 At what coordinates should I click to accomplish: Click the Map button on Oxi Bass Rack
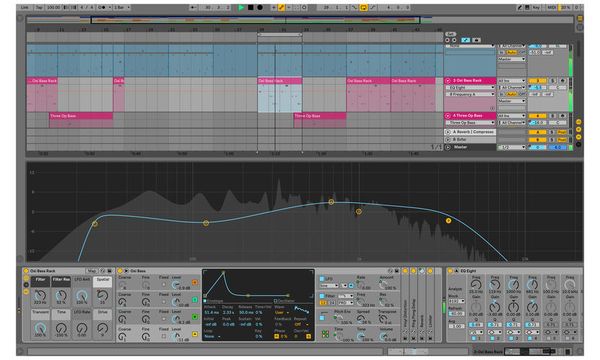pyautogui.click(x=91, y=271)
